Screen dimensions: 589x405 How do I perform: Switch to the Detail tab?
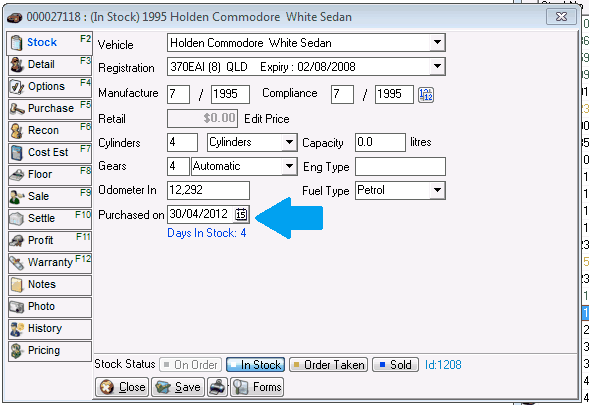pos(50,65)
